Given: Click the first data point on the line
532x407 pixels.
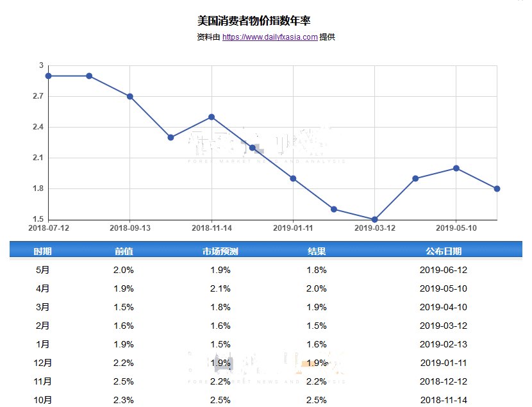Looking at the screenshot, I should click(49, 76).
